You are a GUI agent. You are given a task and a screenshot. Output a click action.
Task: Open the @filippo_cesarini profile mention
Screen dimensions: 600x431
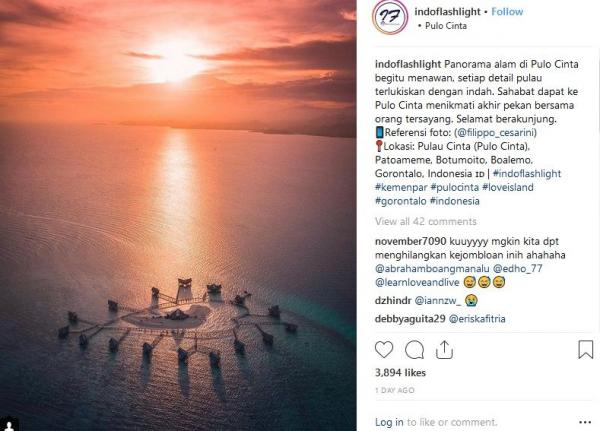pos(497,132)
